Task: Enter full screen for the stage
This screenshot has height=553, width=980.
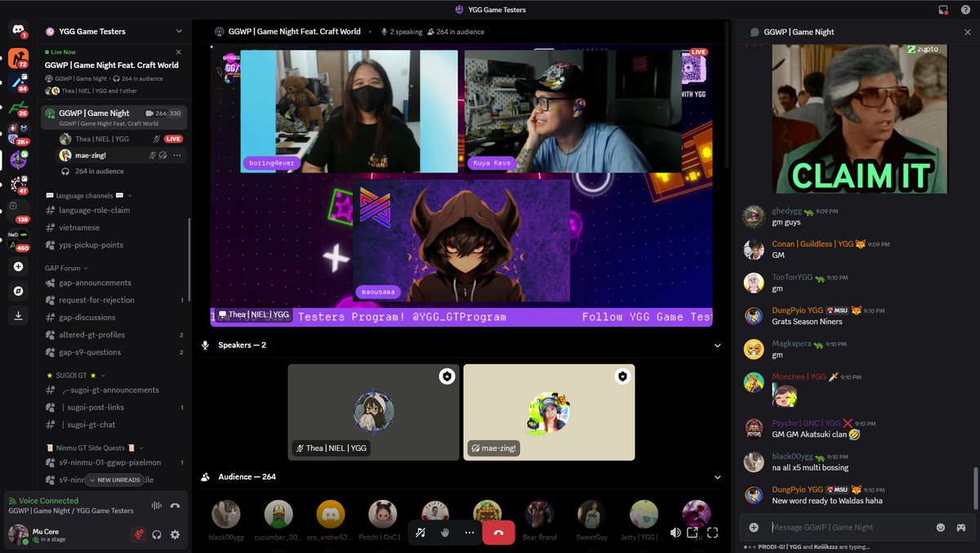Action: tap(712, 533)
